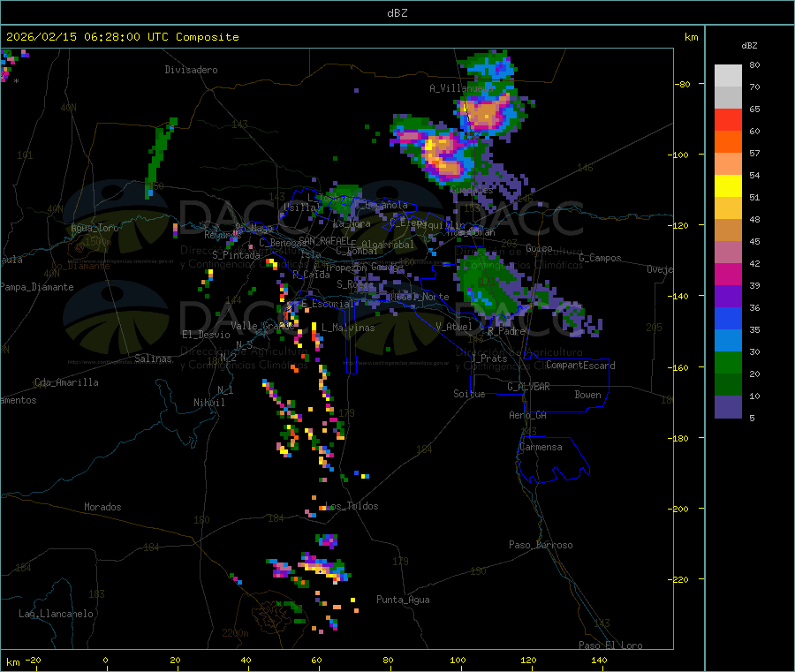Select the 'Goico' location label

click(539, 248)
